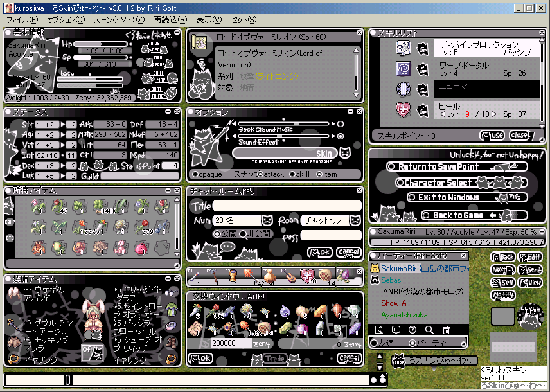
Task: Select the Warp Portal skill icon
Action: point(404,69)
